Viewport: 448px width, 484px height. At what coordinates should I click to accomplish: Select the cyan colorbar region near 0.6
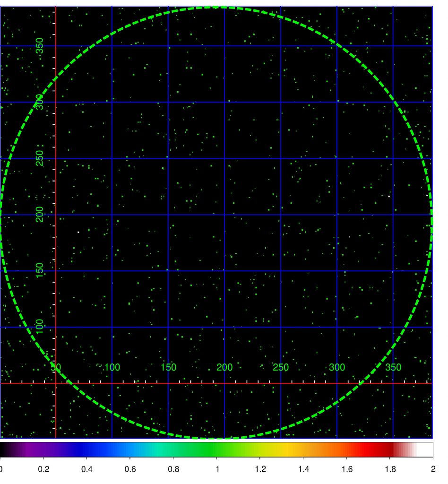click(130, 449)
